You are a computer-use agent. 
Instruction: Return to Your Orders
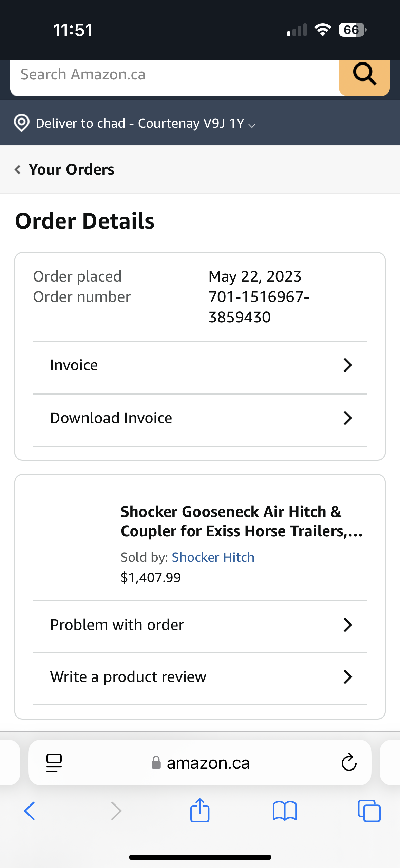point(71,169)
